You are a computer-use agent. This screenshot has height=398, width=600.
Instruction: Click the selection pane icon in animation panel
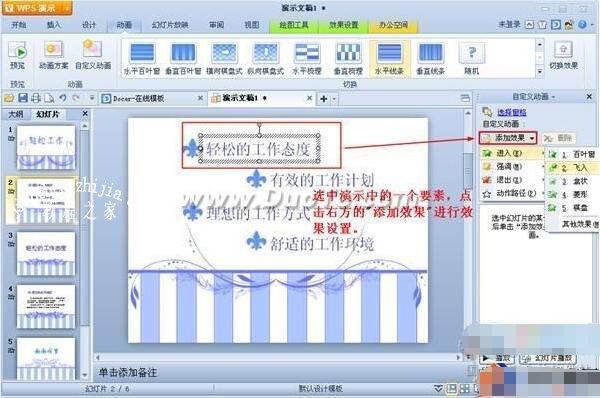point(487,112)
